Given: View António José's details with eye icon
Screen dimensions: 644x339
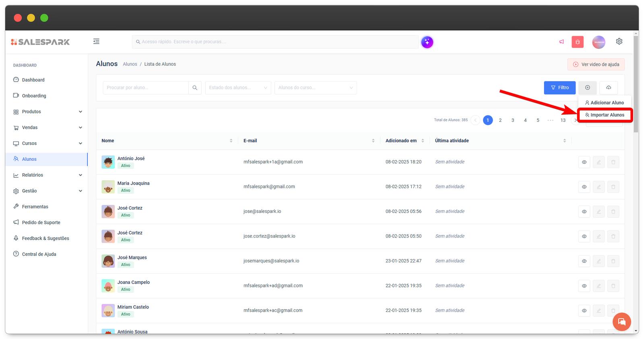Looking at the screenshot, I should [584, 162].
